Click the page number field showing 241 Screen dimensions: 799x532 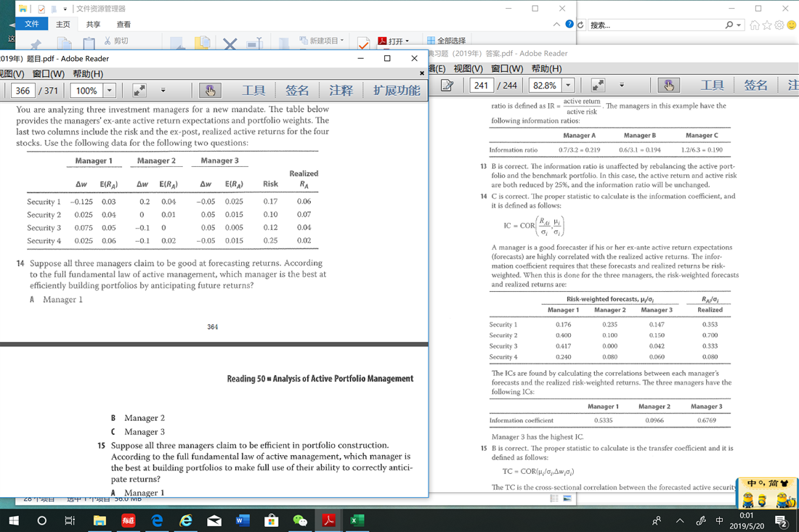(x=481, y=86)
